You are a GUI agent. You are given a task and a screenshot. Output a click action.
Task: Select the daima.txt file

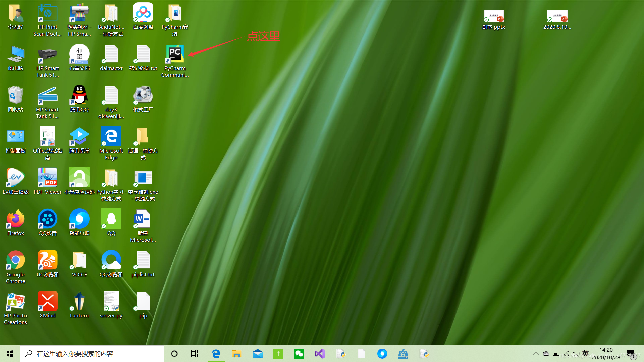(x=111, y=58)
